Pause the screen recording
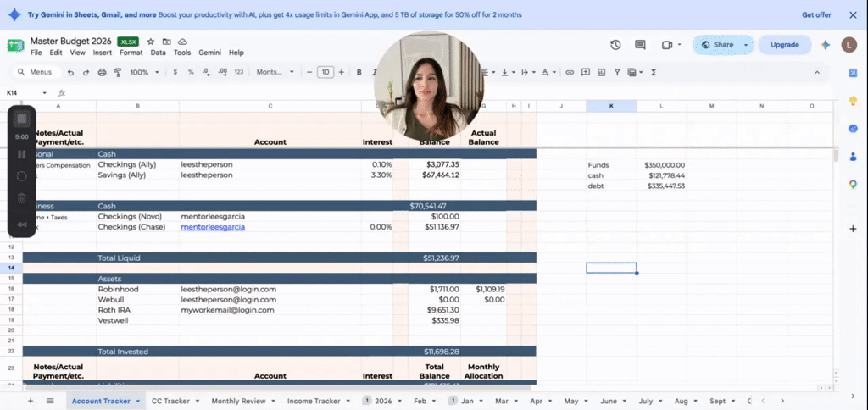This screenshot has height=410, width=868. coord(21,154)
